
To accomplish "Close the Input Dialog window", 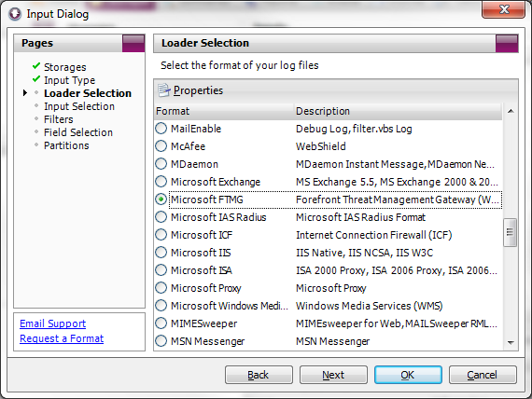I will click(x=503, y=9).
